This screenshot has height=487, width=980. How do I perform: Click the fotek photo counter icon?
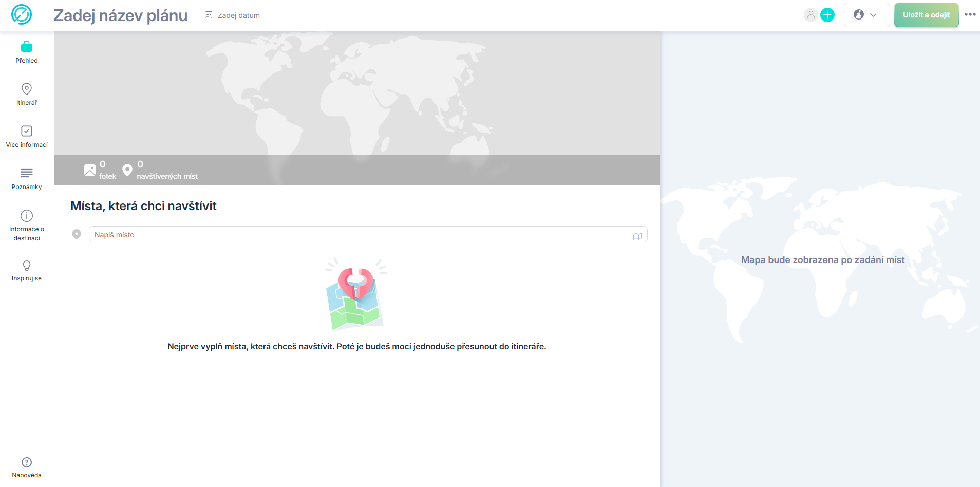[90, 170]
